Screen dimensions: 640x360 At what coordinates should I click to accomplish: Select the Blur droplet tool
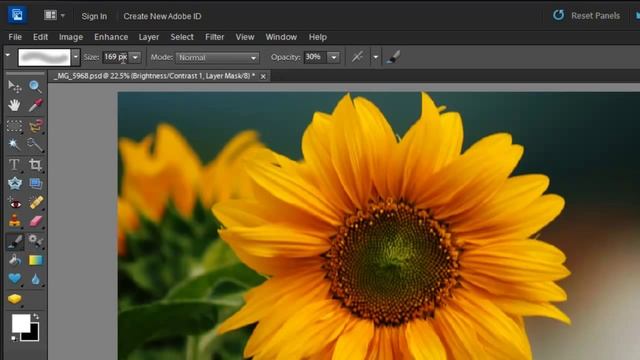[x=36, y=279]
